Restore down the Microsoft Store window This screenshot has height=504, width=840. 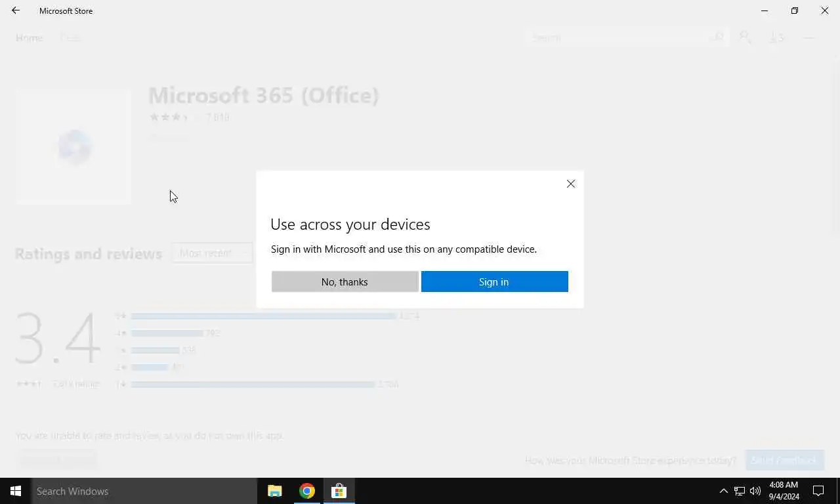tap(795, 10)
